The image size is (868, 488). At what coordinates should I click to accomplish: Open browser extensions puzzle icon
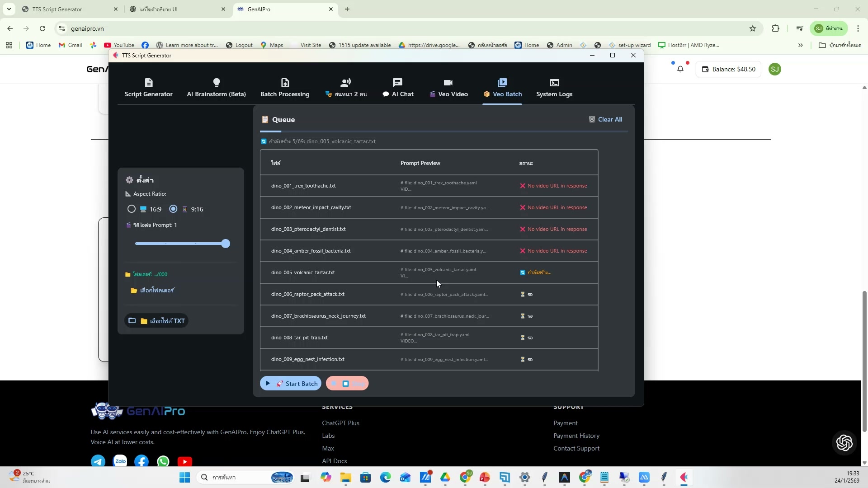775,28
